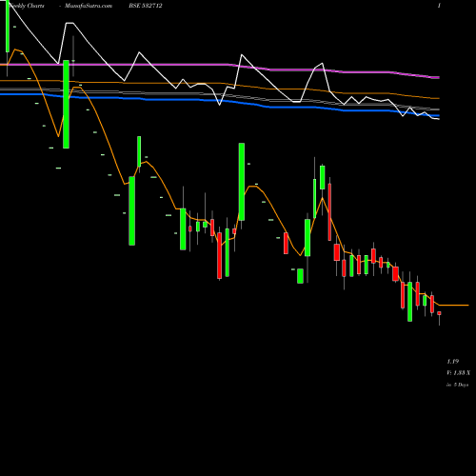Click the 'MunafaSutra.com' label

click(x=89, y=6)
